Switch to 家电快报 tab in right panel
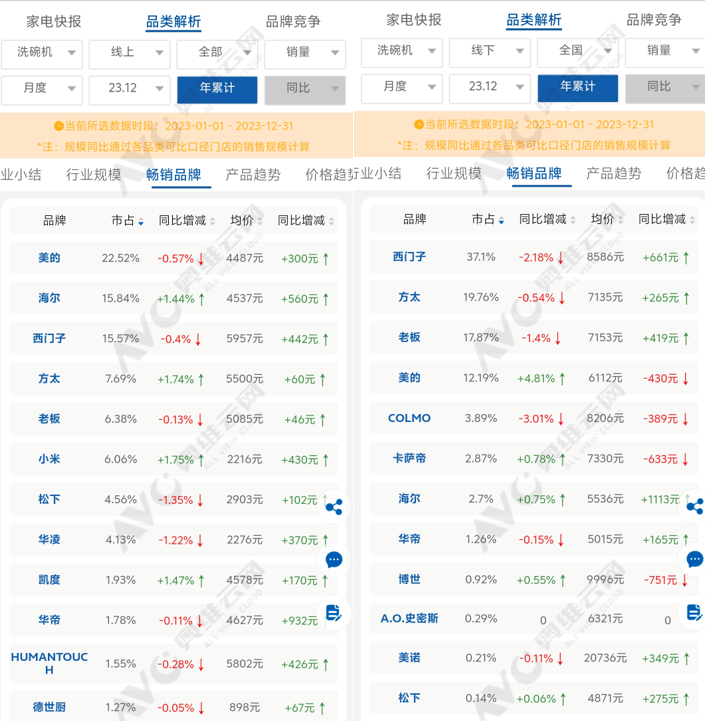 coord(414,20)
